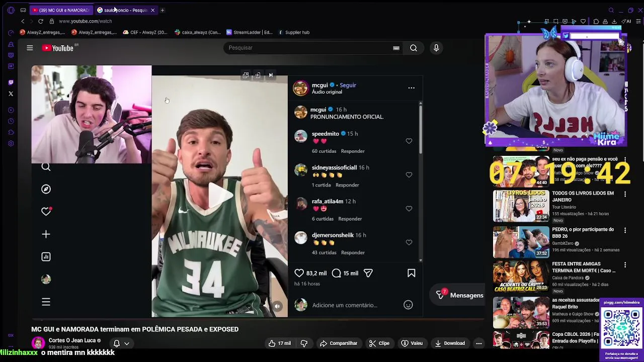Open browser extensions toolbar icon
This screenshot has height=362, width=644.
pos(596,22)
